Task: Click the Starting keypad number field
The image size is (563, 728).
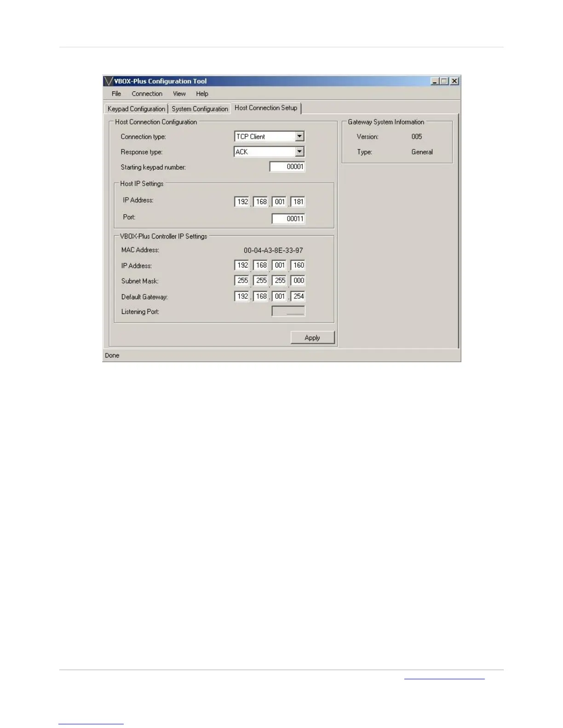Action: (x=287, y=167)
